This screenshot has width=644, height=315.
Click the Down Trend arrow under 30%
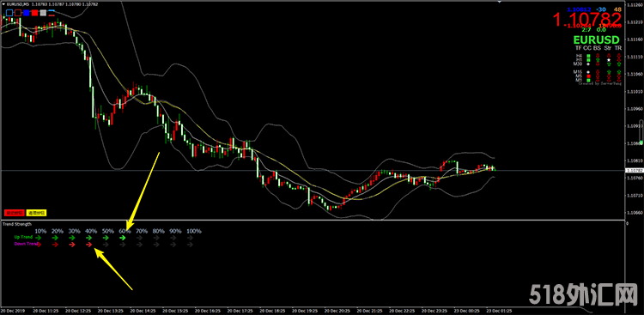tap(72, 245)
